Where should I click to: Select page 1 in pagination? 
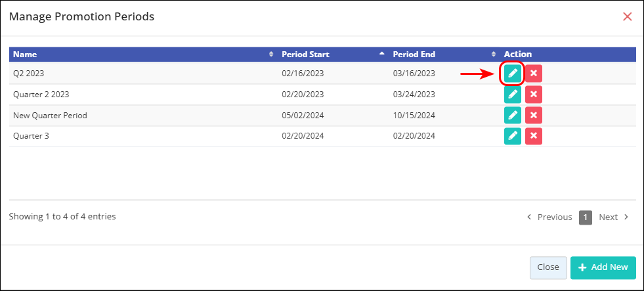pos(586,217)
